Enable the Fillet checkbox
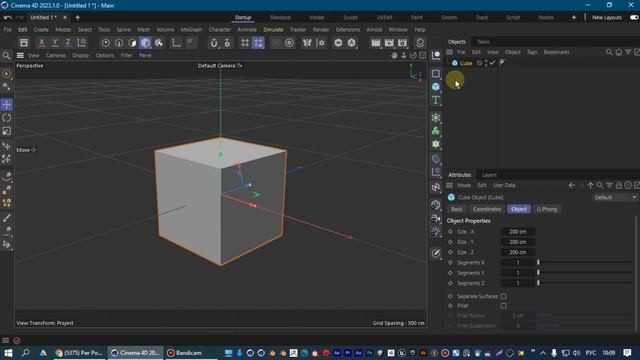640x360 pixels. pos(503,306)
